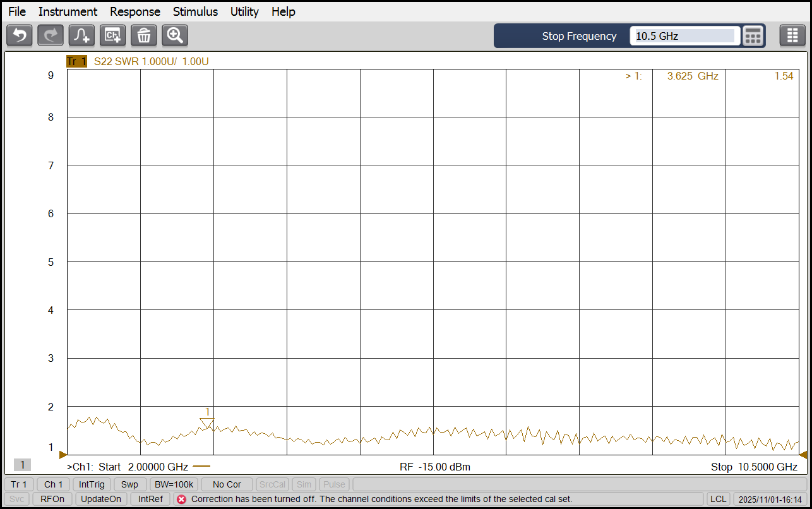Click the Sim status button
This screenshot has width=812, height=509.
point(304,484)
